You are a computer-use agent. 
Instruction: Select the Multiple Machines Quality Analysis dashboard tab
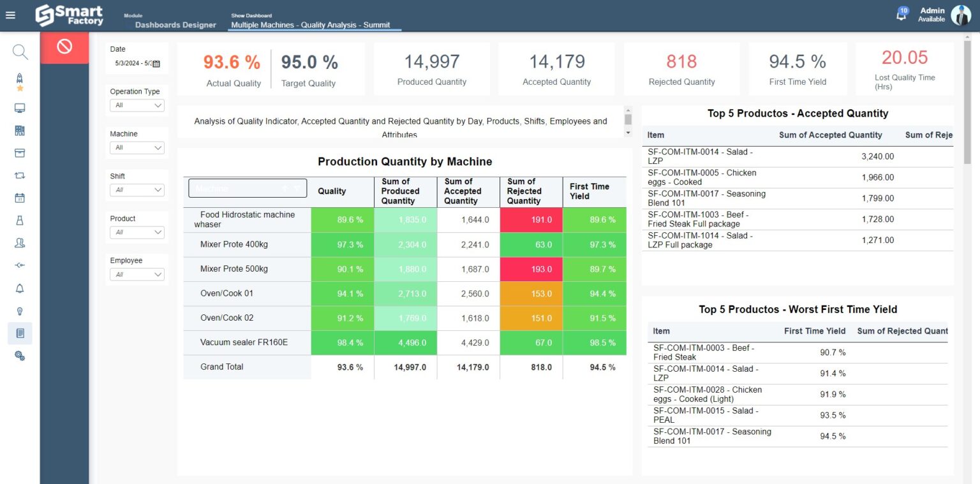point(314,25)
